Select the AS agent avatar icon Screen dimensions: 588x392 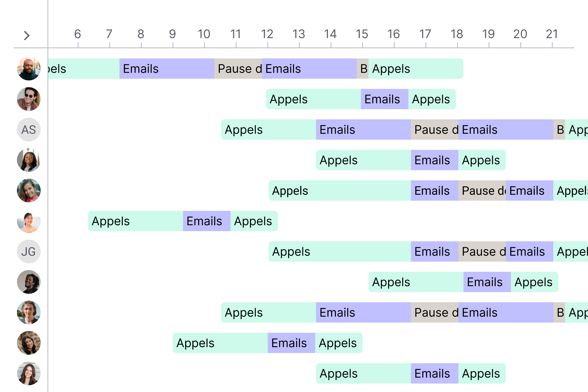[28, 129]
